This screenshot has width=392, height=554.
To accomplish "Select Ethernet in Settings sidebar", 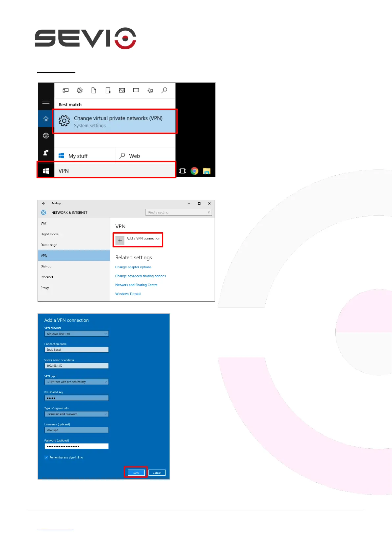I will coord(74,277).
